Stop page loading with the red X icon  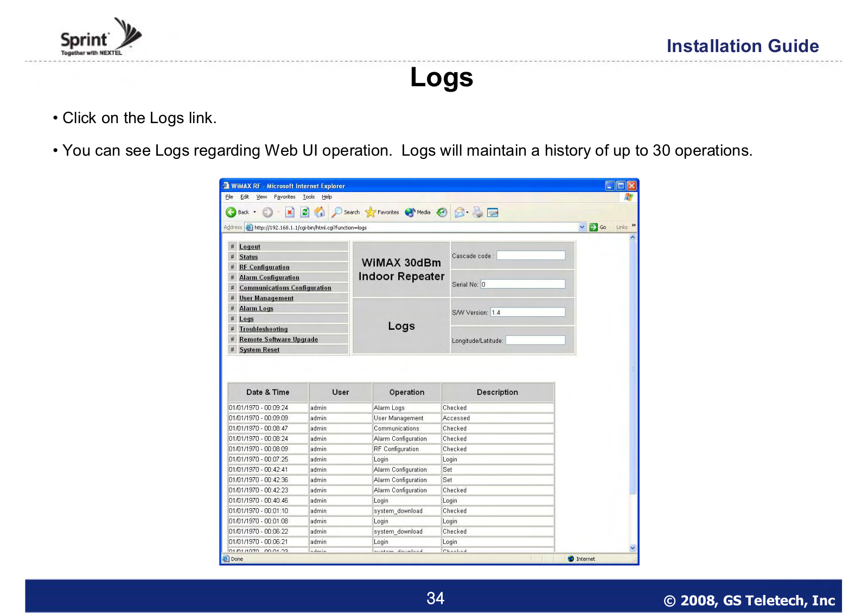point(290,212)
